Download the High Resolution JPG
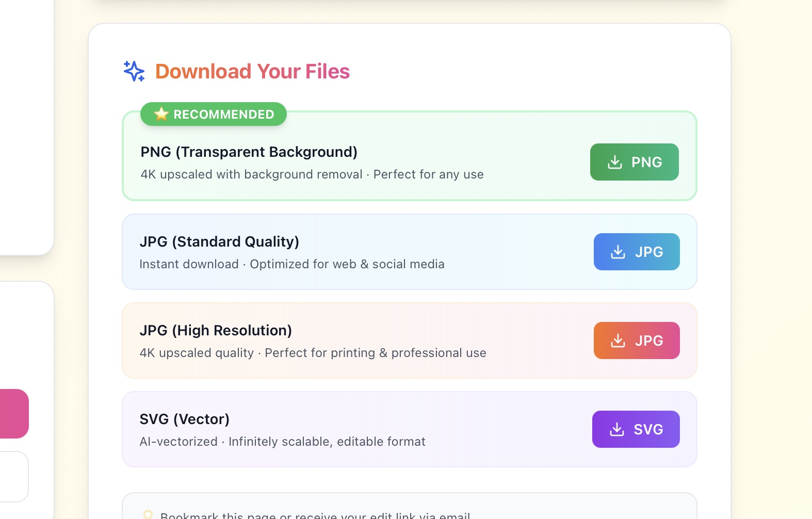812x519 pixels. (x=637, y=340)
